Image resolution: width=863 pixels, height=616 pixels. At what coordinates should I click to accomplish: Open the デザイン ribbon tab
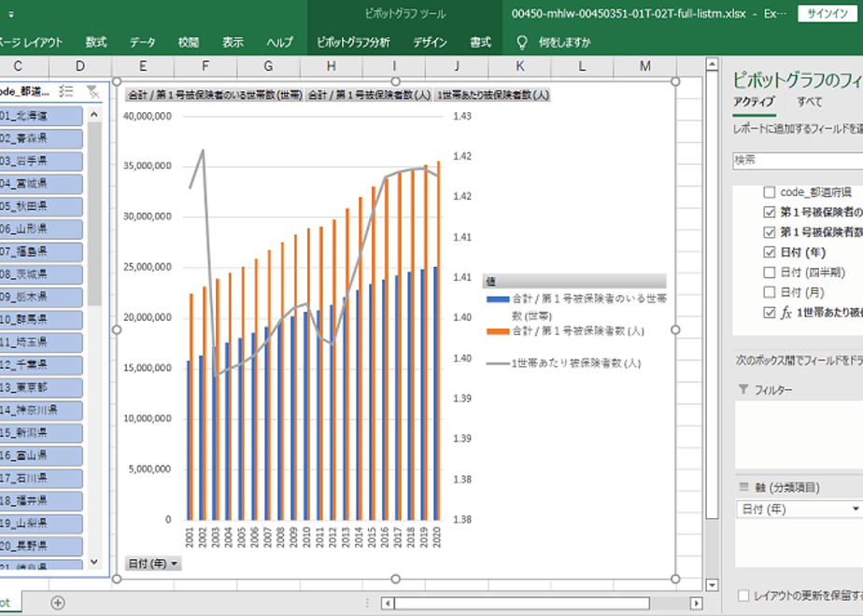[x=430, y=42]
